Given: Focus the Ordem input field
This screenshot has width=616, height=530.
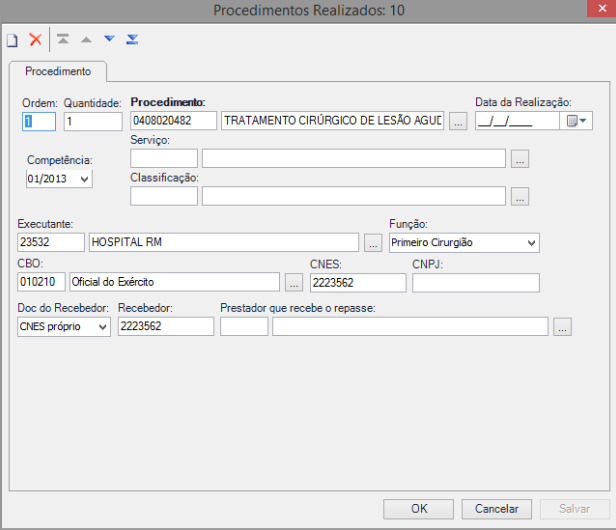Looking at the screenshot, I should [39, 121].
